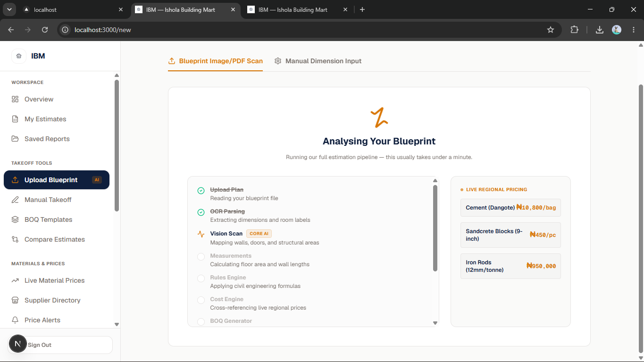Click the Sign Out button
The height and width of the screenshot is (362, 644).
click(x=60, y=345)
